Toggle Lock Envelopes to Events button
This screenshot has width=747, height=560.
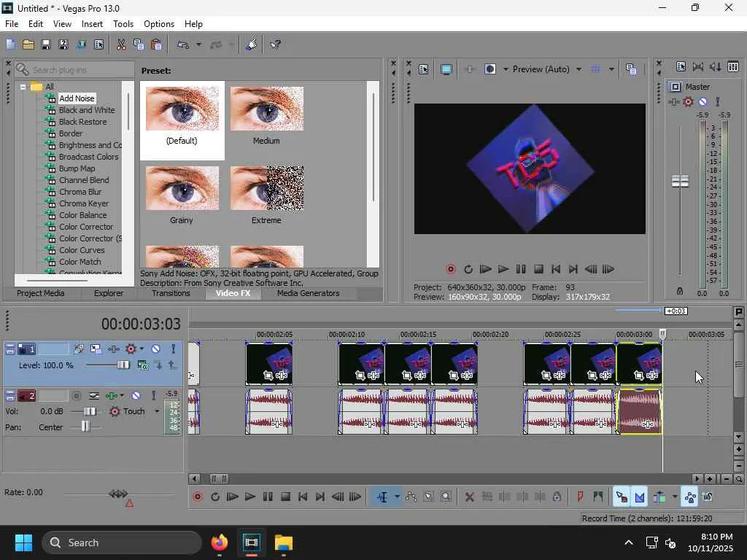[690, 497]
